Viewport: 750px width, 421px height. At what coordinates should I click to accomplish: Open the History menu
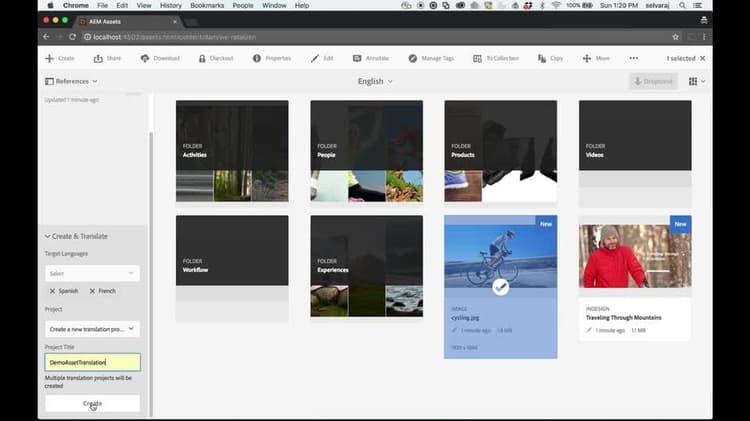(x=170, y=6)
